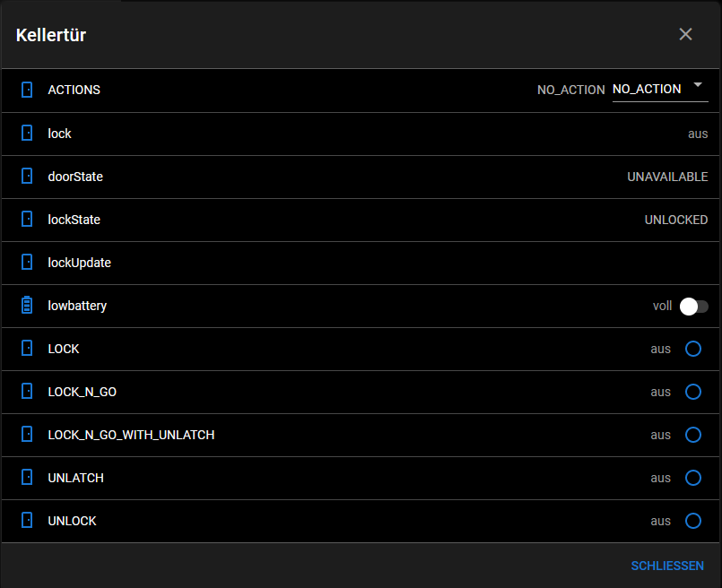722x588 pixels.
Task: Click the aus state of LOCK_N_GO_WITH_UNLATCH
Action: click(x=661, y=436)
